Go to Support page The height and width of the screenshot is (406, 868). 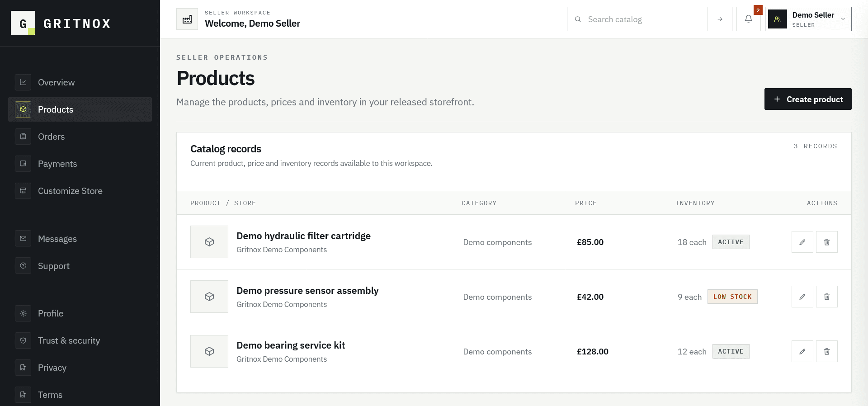point(80,266)
